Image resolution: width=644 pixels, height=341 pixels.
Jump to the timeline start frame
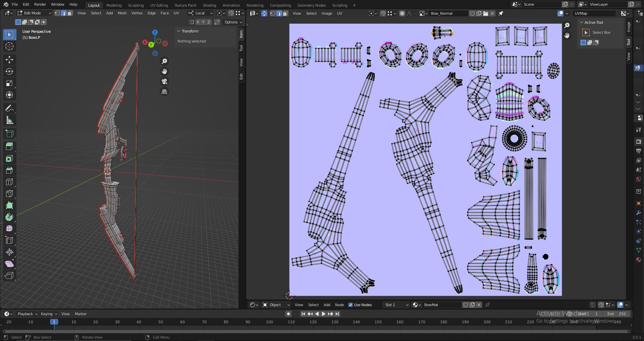[303, 314]
